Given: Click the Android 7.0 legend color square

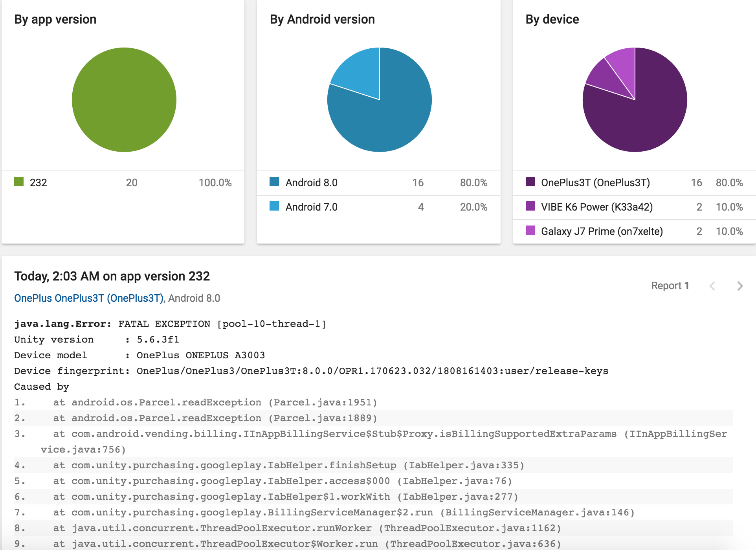Looking at the screenshot, I should 274,206.
